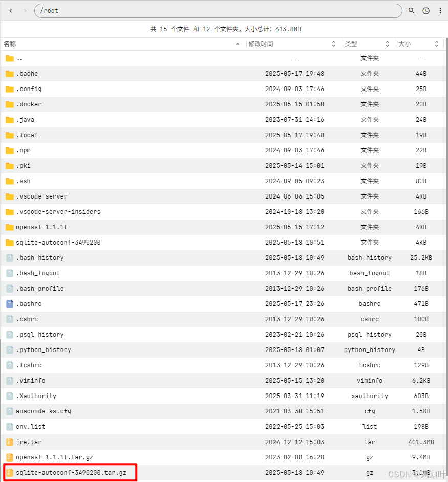This screenshot has height=482, width=448.
Task: Click the .bashrc file icon
Action: (x=9, y=303)
